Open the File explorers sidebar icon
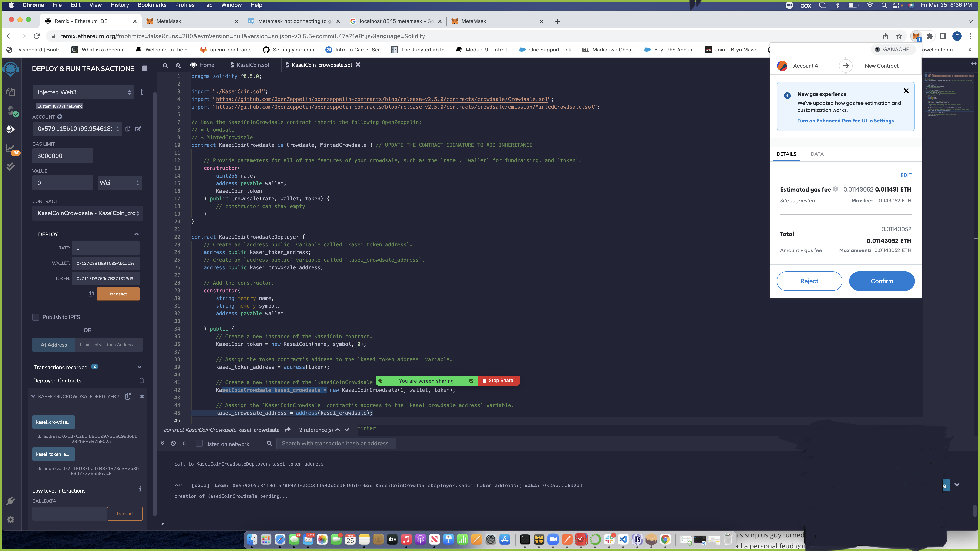The image size is (980, 551). point(11,92)
